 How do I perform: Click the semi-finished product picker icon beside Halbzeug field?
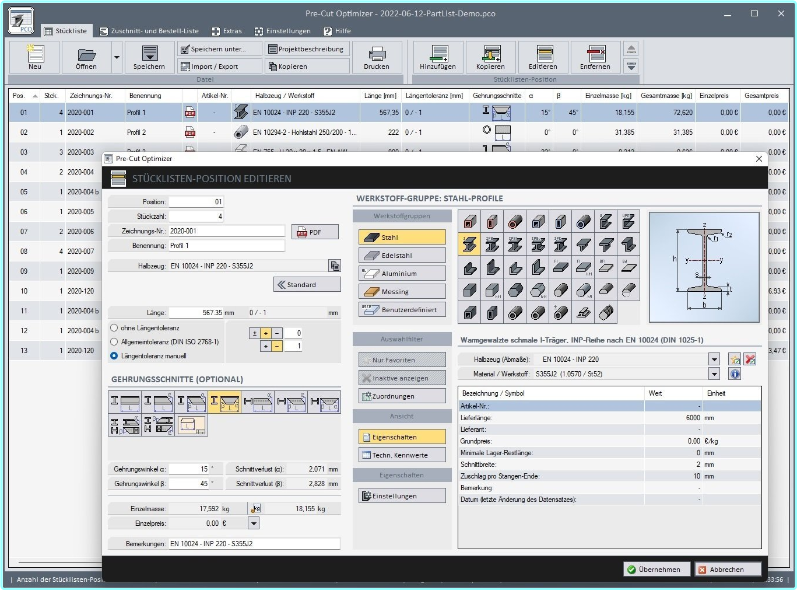pyautogui.click(x=334, y=266)
